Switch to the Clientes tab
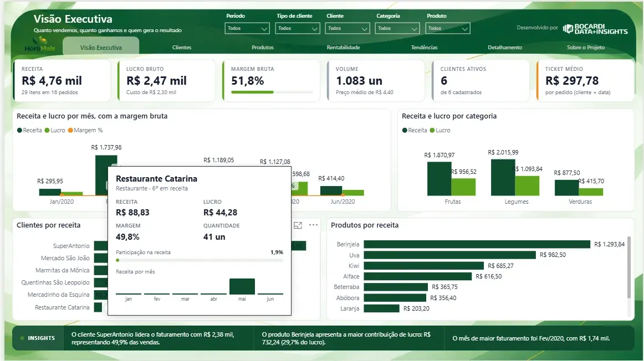This screenshot has height=361, width=644. point(182,48)
